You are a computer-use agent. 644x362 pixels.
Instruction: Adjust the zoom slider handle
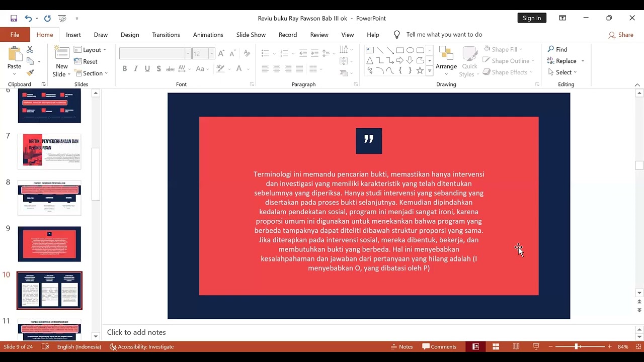click(577, 346)
